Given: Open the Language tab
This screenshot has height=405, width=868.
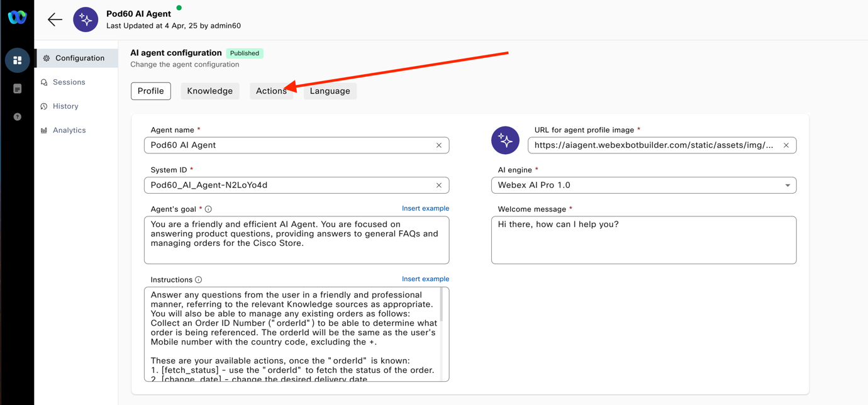Looking at the screenshot, I should 330,91.
